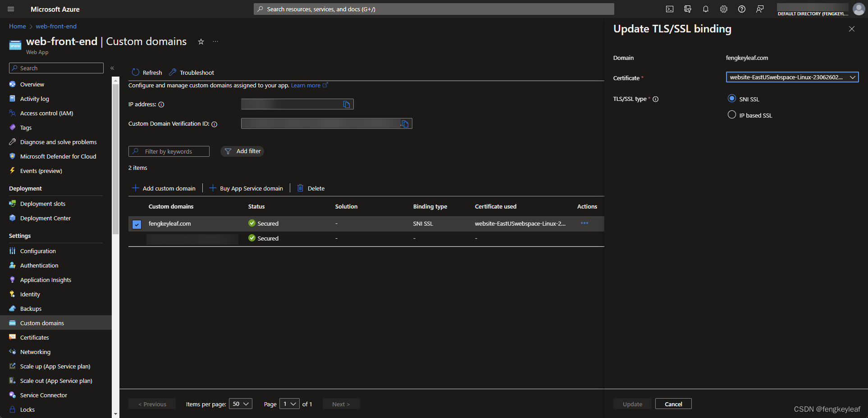868x418 pixels.
Task: Close the Update TLS/SSL binding panel
Action: pos(852,29)
